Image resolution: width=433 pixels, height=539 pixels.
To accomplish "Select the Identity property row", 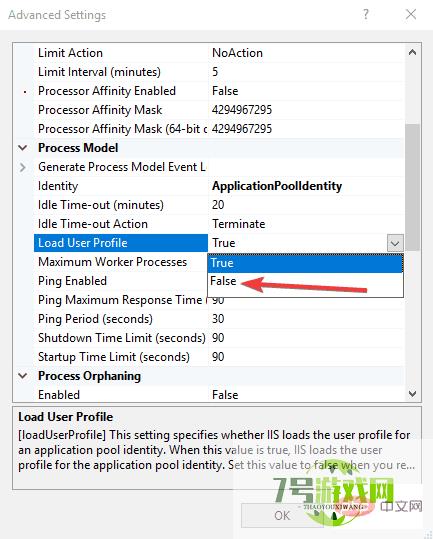I will tap(219, 186).
